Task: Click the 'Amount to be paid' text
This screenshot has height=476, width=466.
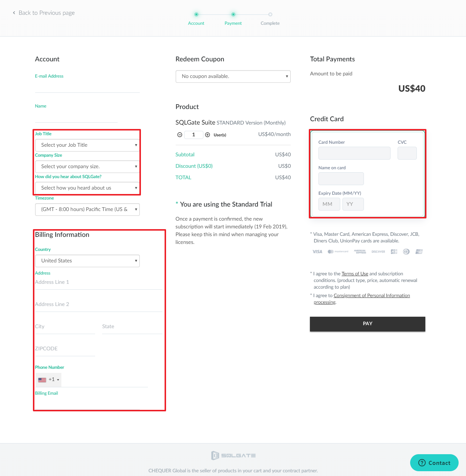Action: [x=331, y=74]
